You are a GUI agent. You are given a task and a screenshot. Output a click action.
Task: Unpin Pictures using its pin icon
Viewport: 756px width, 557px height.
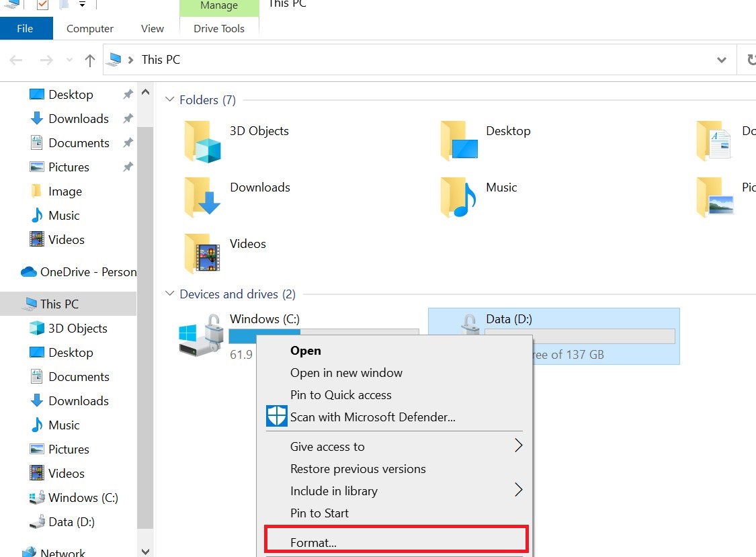[127, 167]
